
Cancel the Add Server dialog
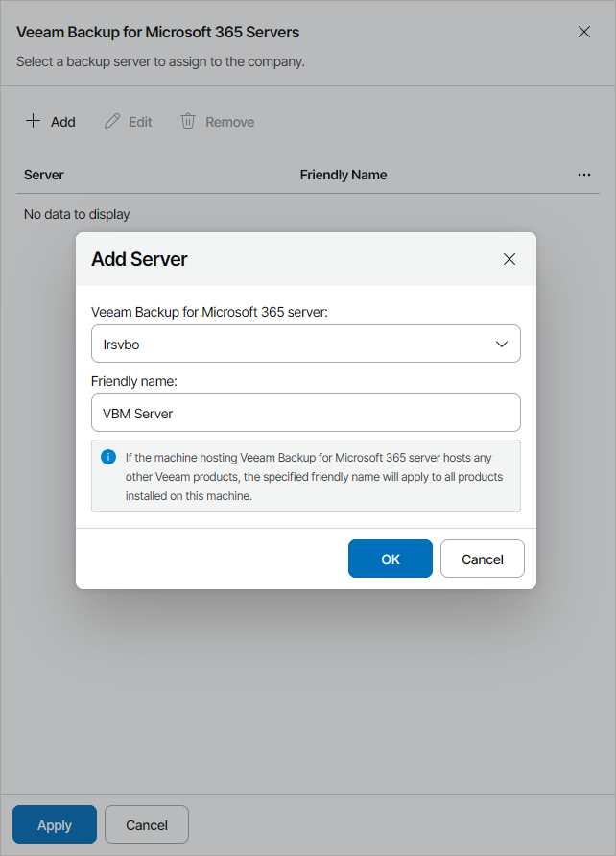coord(482,559)
